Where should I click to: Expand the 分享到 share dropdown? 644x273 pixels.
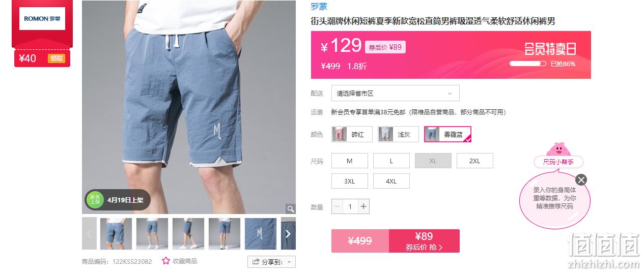point(271,262)
